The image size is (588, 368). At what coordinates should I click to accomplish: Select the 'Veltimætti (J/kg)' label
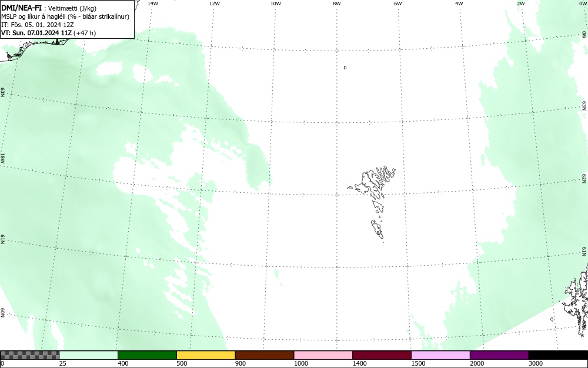tap(72, 9)
